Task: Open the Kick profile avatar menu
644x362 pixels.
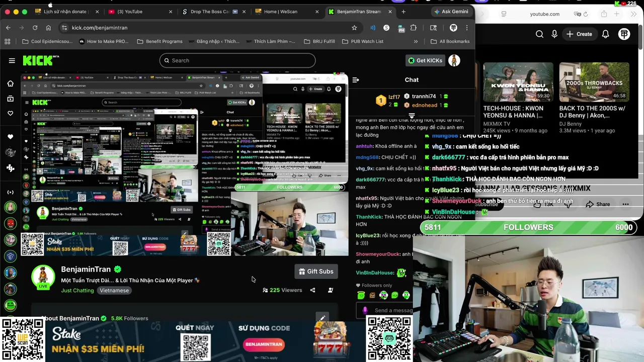Action: point(454,60)
